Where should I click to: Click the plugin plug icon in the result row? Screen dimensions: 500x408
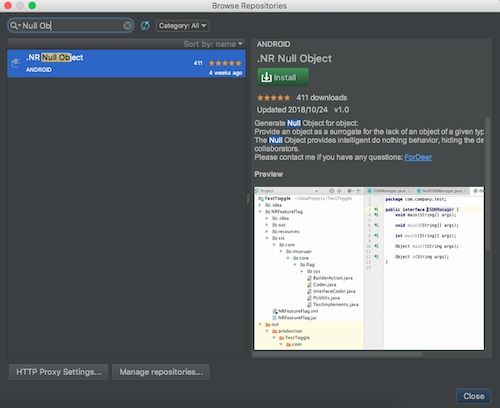tap(16, 63)
